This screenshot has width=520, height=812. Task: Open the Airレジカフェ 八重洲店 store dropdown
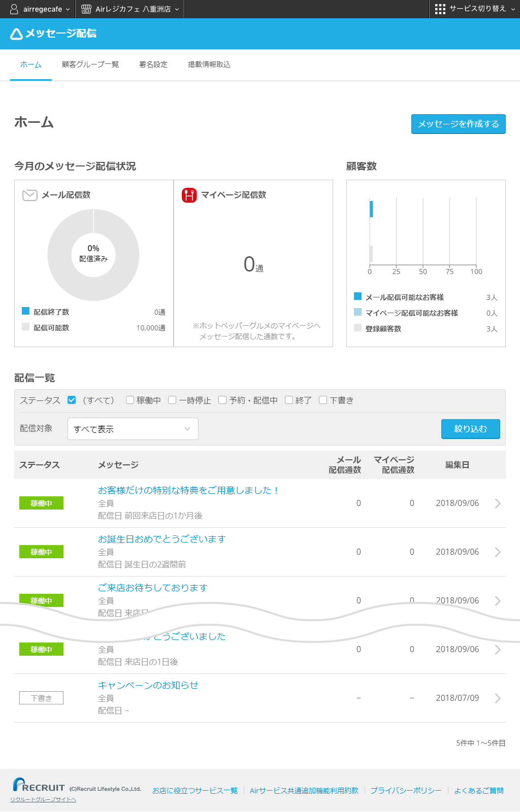click(x=130, y=9)
